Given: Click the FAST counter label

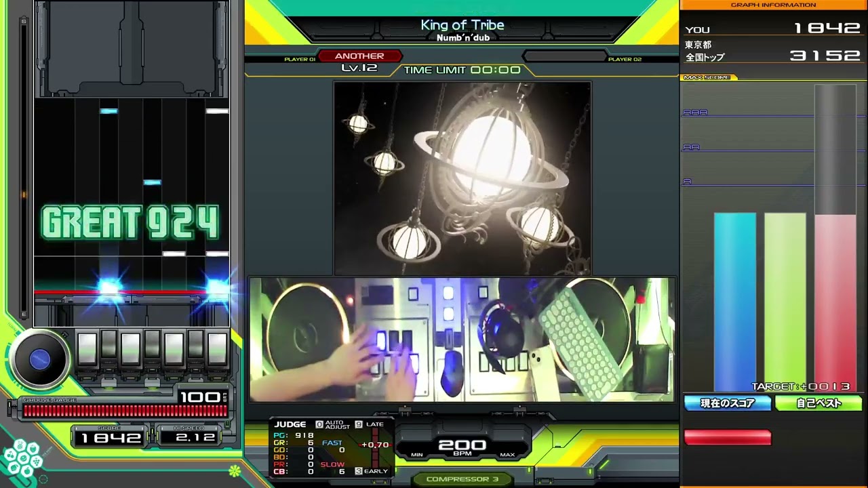Looking at the screenshot, I should click(x=332, y=443).
